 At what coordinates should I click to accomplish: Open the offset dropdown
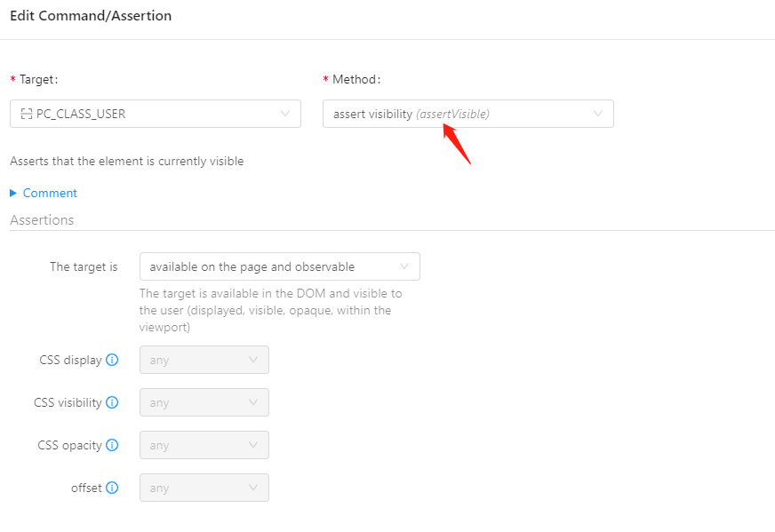point(204,488)
